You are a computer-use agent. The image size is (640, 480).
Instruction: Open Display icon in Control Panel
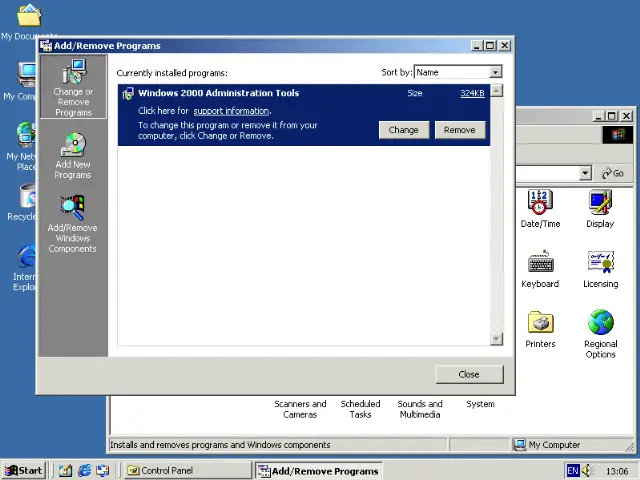coord(600,209)
